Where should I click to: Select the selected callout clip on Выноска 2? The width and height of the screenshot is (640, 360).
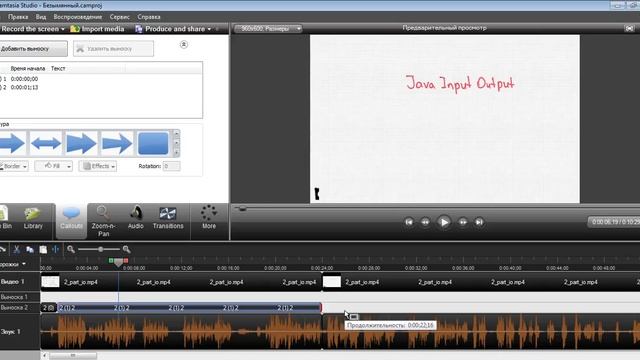click(189, 308)
